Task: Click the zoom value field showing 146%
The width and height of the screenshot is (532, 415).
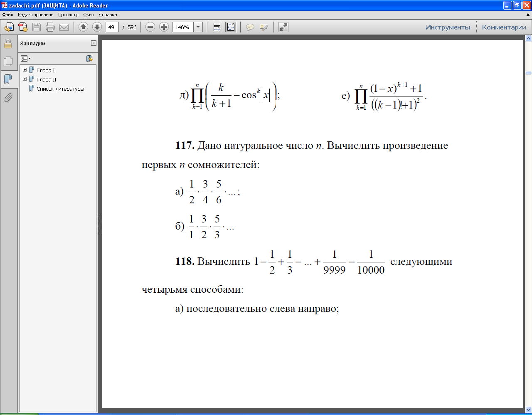Action: pos(183,27)
